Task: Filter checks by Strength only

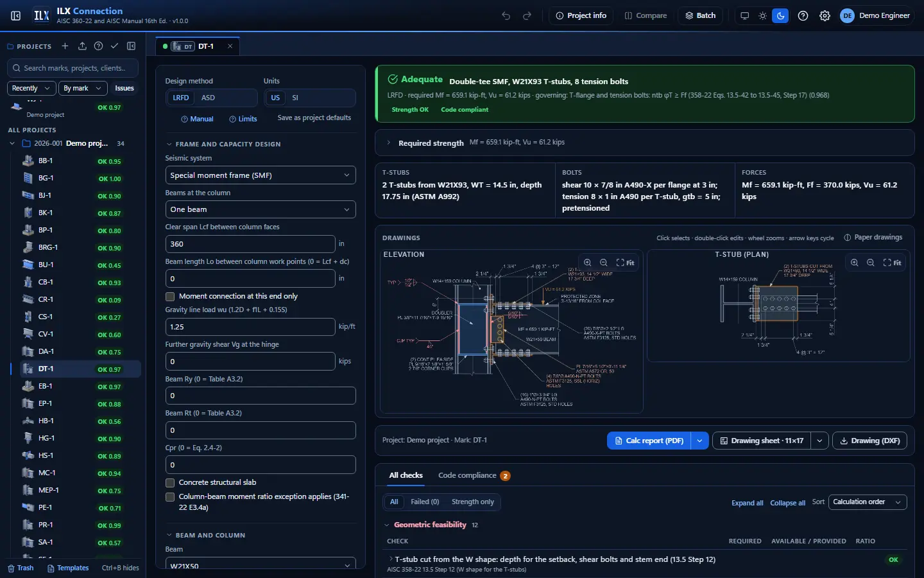Action: coord(472,502)
